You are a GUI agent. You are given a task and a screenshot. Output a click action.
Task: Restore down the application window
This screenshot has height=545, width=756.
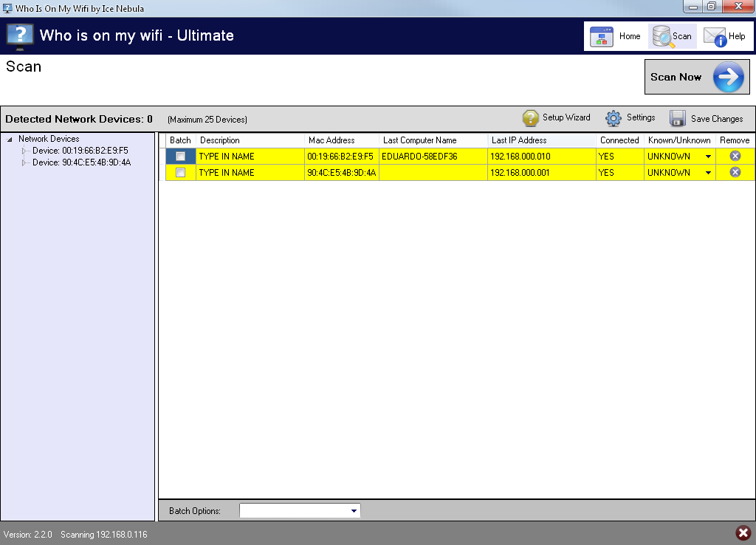(x=711, y=7)
